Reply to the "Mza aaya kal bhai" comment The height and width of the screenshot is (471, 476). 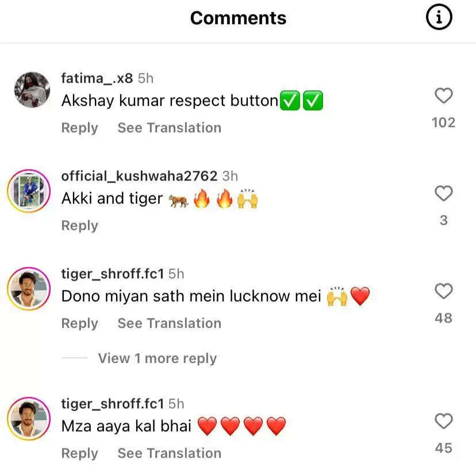[x=79, y=453]
